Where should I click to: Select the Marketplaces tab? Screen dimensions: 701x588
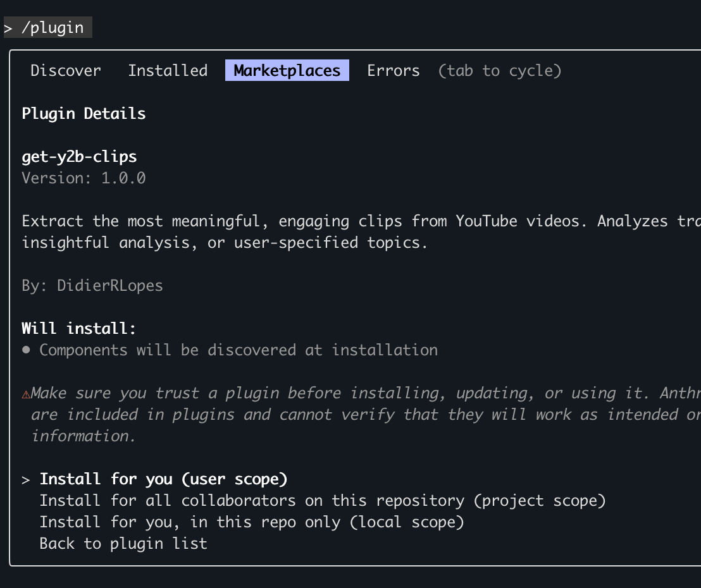(x=287, y=70)
